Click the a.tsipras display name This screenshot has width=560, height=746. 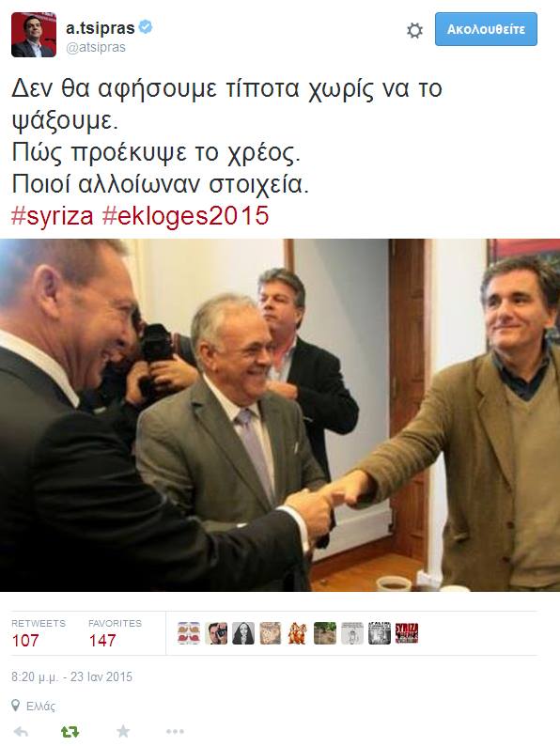pyautogui.click(x=101, y=28)
